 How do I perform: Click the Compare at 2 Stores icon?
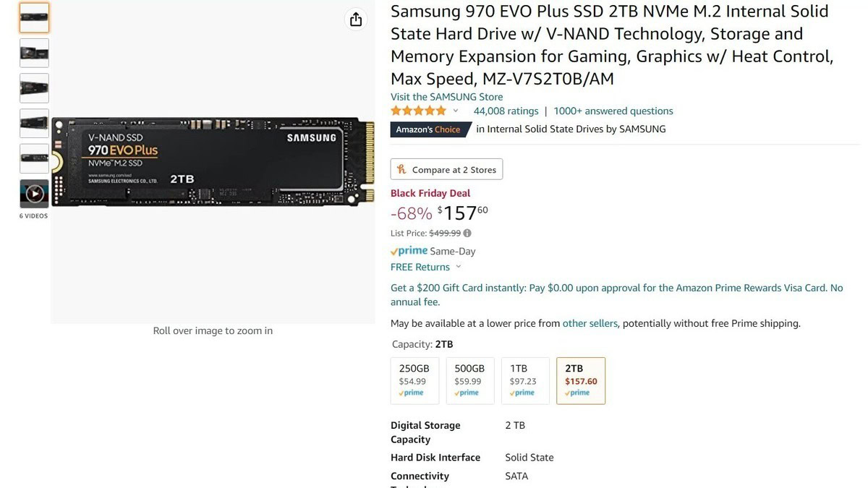pyautogui.click(x=402, y=169)
